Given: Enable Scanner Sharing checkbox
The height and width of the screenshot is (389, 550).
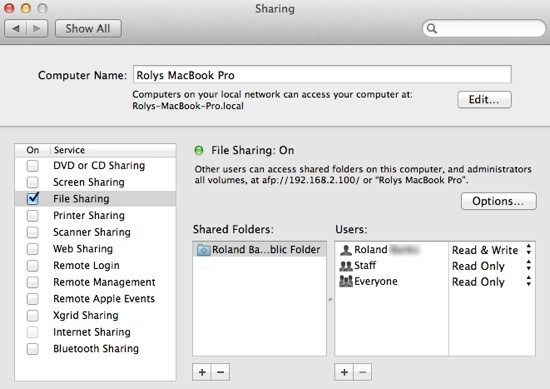Looking at the screenshot, I should coord(33,232).
